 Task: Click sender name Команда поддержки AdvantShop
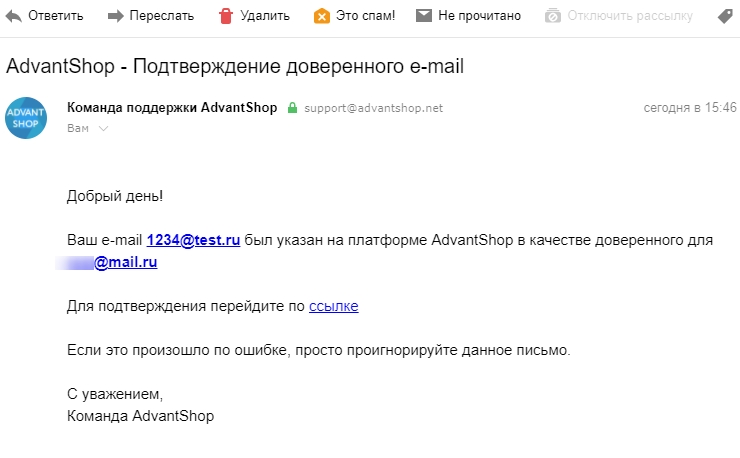172,107
